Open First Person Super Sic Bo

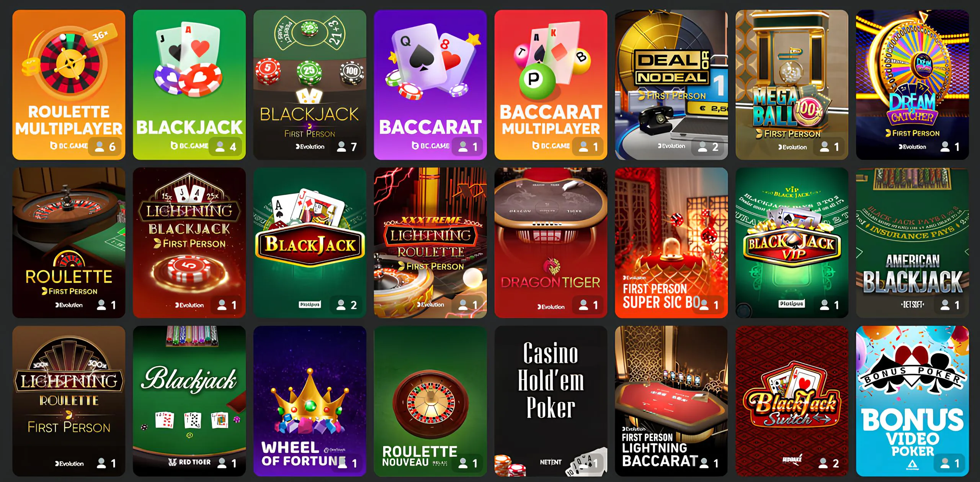click(671, 243)
